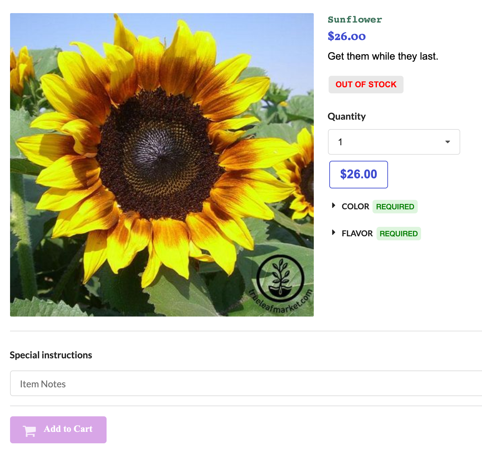Click the Item Notes input field

pyautogui.click(x=246, y=383)
